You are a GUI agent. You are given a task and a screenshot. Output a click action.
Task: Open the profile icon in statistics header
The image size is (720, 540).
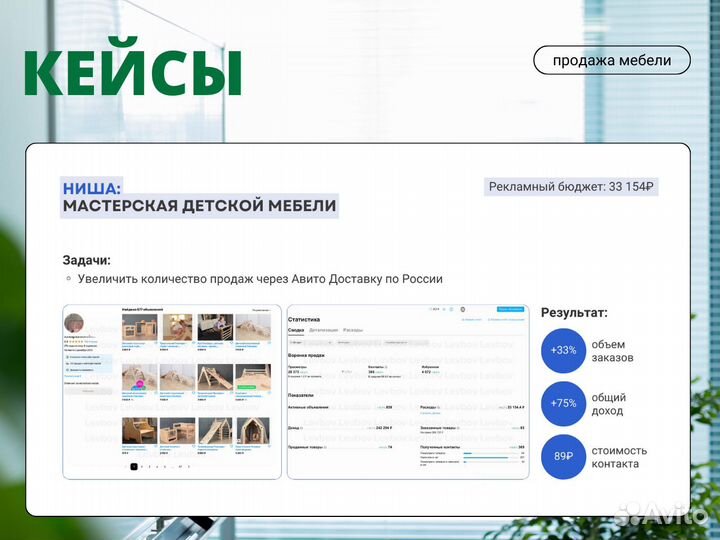[x=463, y=309]
